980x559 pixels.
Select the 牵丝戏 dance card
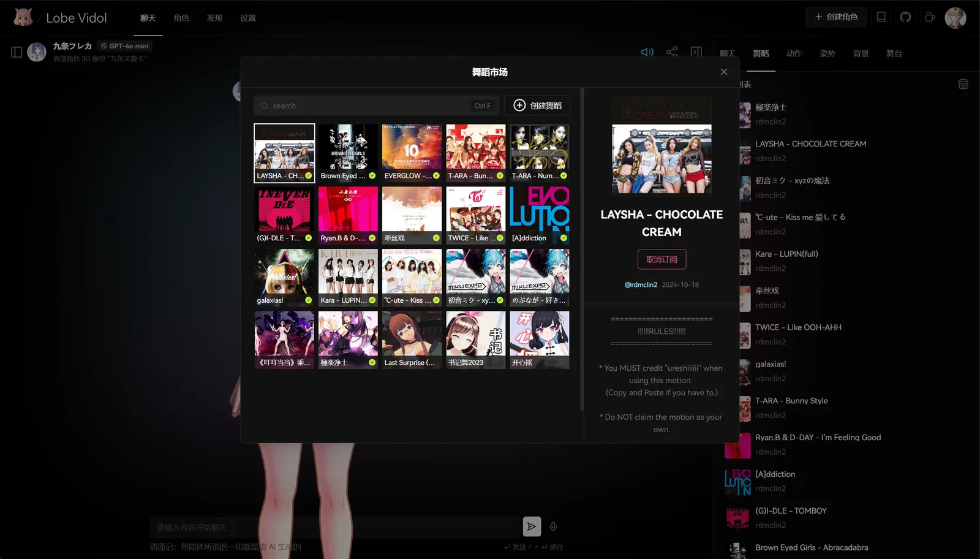tap(412, 216)
